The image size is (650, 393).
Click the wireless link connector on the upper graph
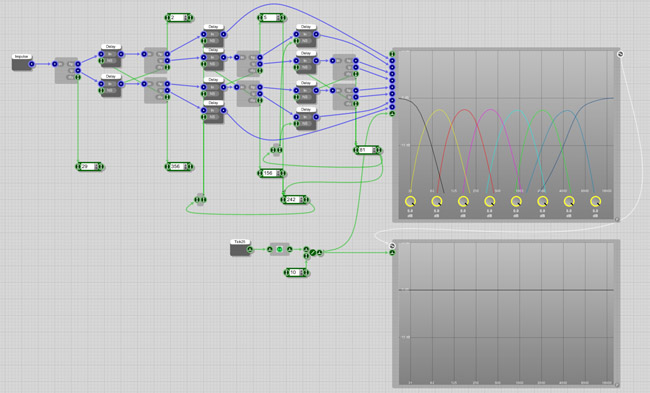pyautogui.click(x=620, y=54)
